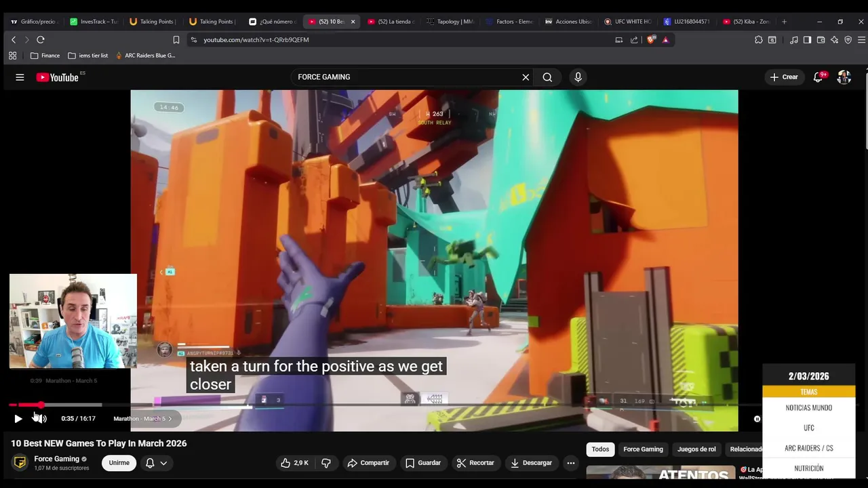
Task: Open the iems tier list bookmark folder
Action: point(88,56)
